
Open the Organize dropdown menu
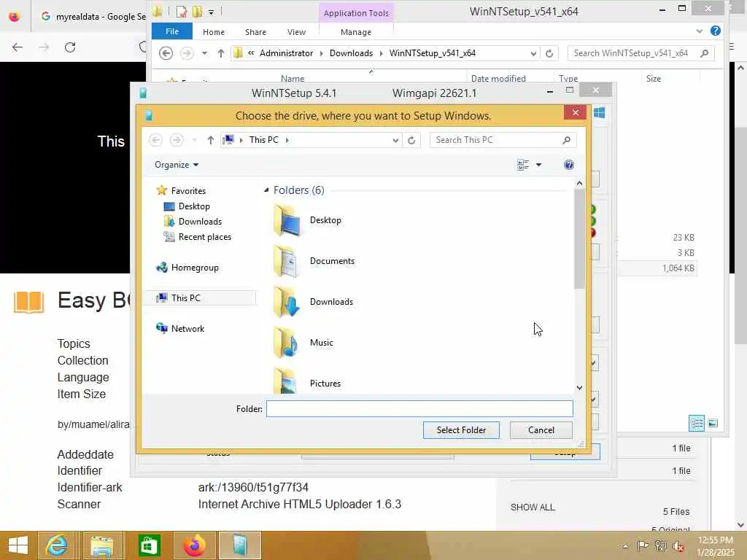[x=177, y=165]
